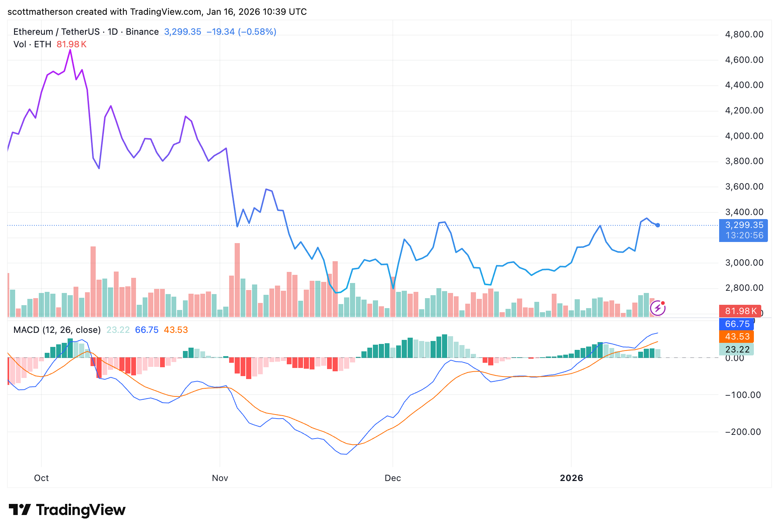
Task: Click the Oct label on the time axis
Action: 41,478
